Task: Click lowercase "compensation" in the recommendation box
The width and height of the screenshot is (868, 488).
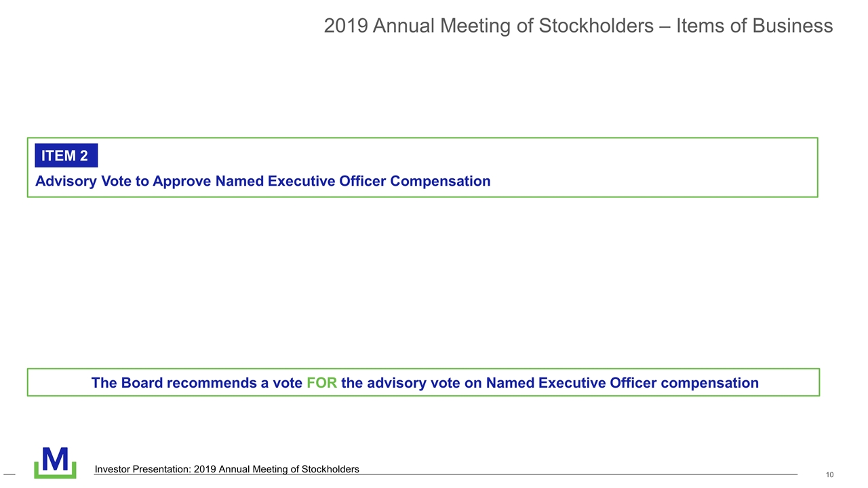Action: (709, 383)
